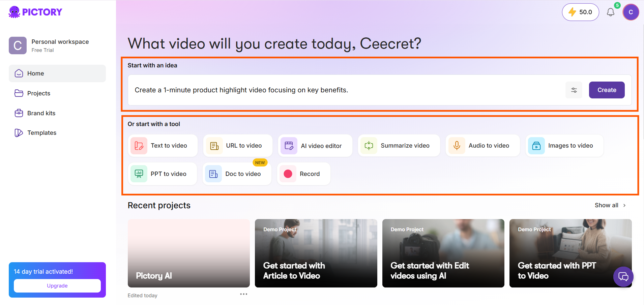Click the PPT to video label
The height and width of the screenshot is (305, 644).
(168, 174)
